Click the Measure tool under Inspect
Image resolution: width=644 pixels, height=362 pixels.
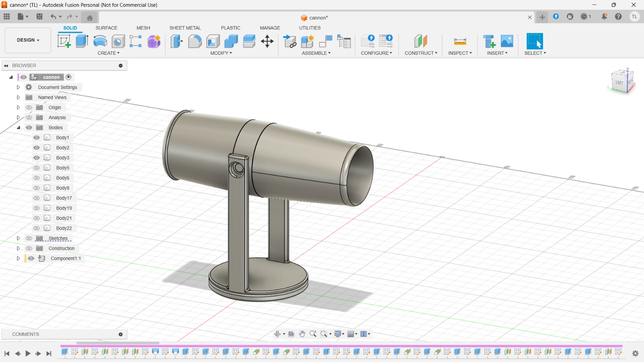(460, 41)
